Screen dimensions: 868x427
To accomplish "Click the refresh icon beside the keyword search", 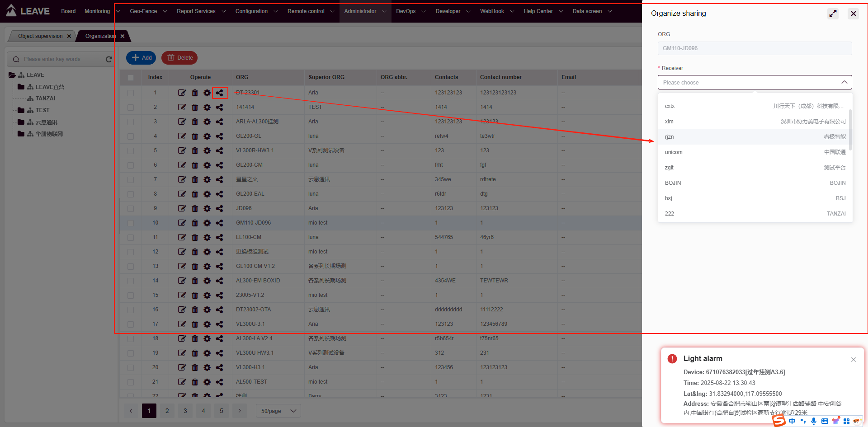I will click(x=108, y=59).
